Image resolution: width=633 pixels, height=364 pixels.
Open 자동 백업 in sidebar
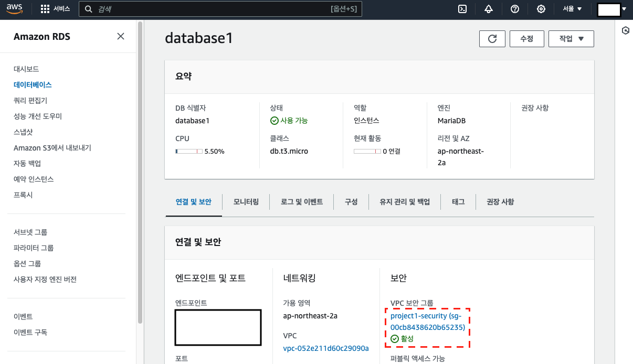[27, 164]
